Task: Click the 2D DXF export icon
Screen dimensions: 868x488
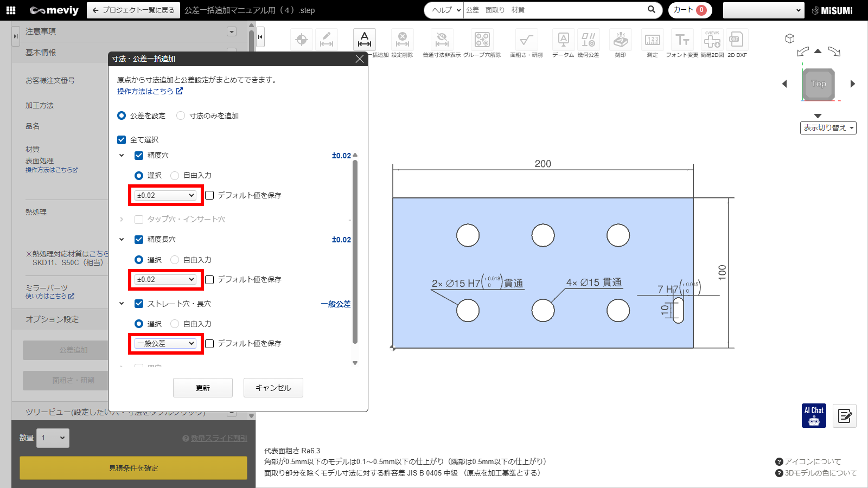Action: click(x=737, y=40)
